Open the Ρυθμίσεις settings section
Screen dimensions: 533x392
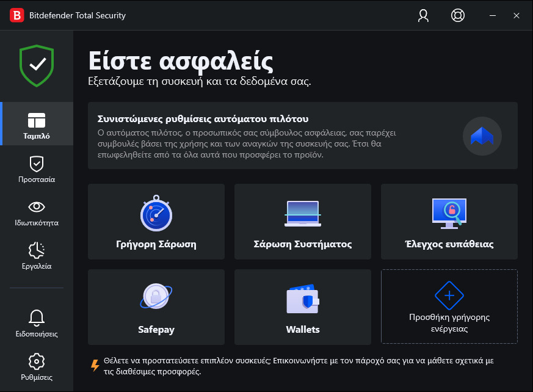click(x=37, y=367)
